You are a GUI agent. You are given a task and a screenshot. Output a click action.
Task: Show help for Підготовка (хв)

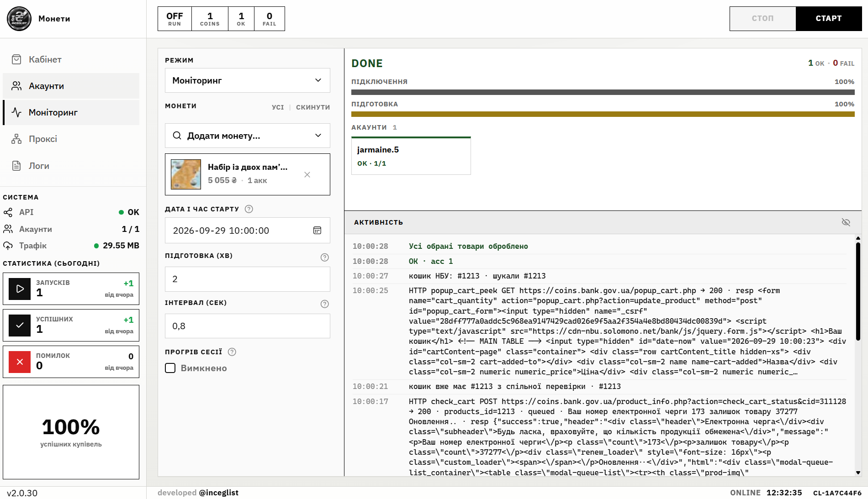click(x=325, y=257)
